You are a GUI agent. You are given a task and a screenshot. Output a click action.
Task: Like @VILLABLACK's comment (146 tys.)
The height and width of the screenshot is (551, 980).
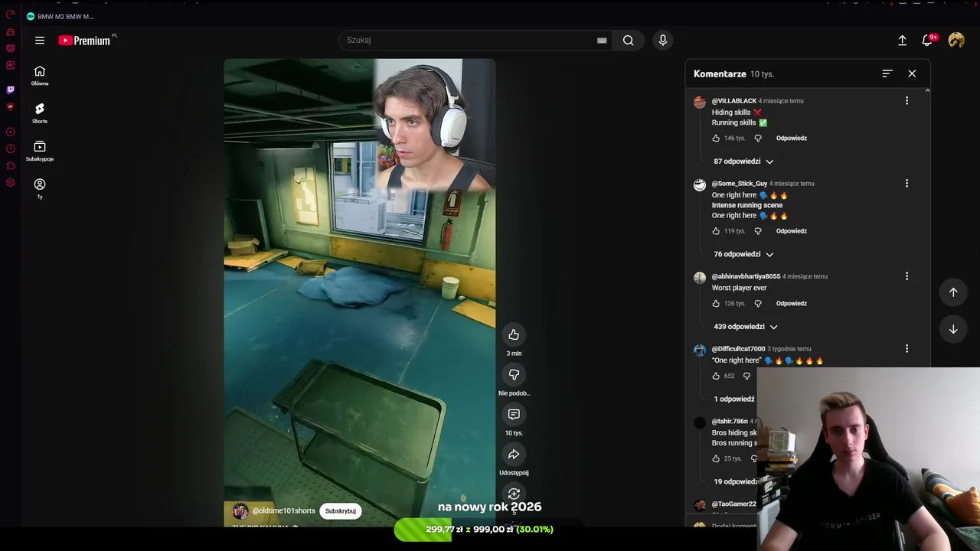tap(716, 139)
